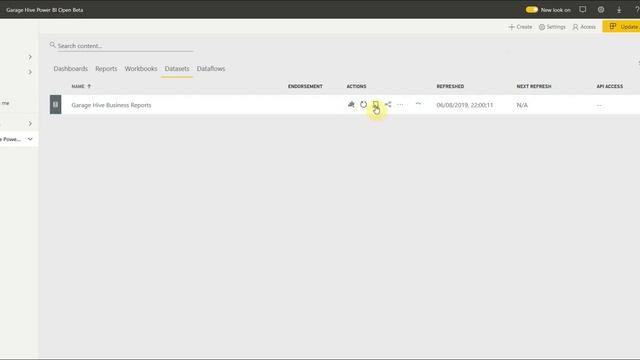Open the help question mark icon
The width and height of the screenshot is (640, 360).
point(637,9)
